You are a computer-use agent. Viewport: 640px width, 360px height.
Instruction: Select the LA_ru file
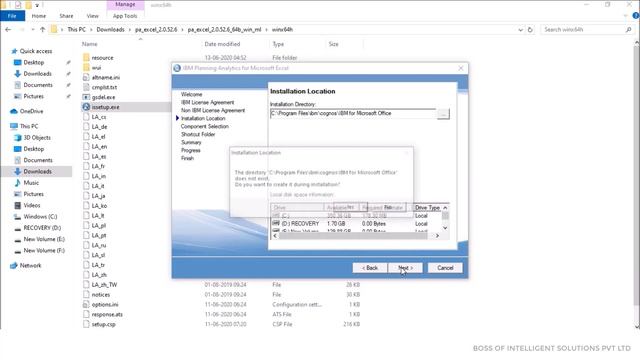coord(99,245)
